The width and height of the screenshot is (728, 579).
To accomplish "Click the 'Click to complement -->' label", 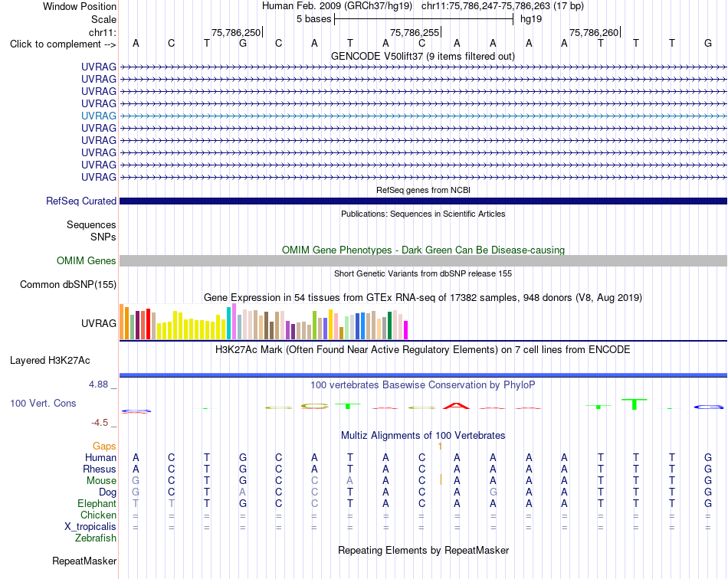I will click(63, 44).
